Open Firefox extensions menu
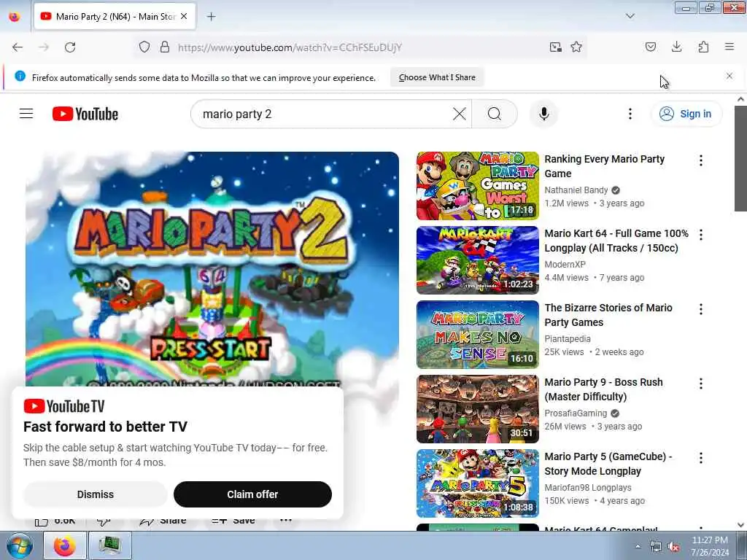747x560 pixels. coord(703,47)
